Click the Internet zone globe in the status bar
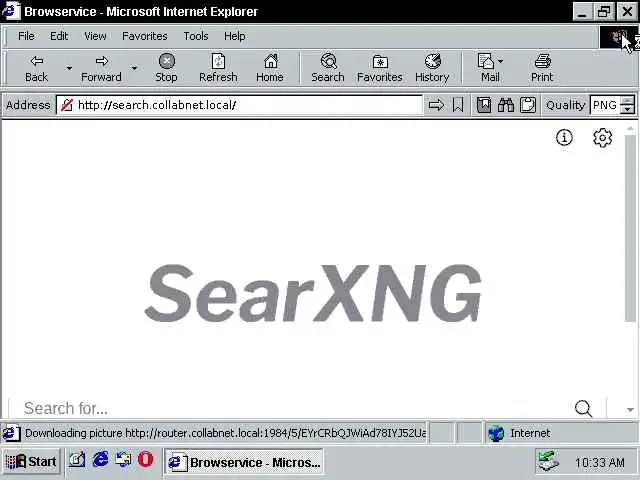 pos(496,433)
